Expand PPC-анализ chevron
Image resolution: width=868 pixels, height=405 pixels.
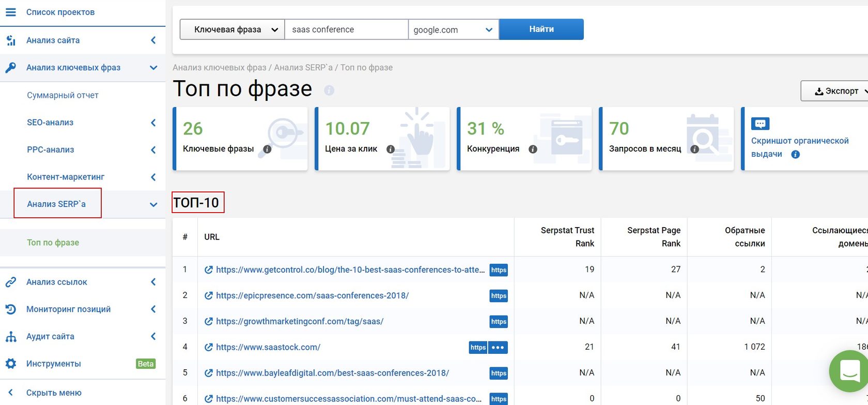coord(153,150)
